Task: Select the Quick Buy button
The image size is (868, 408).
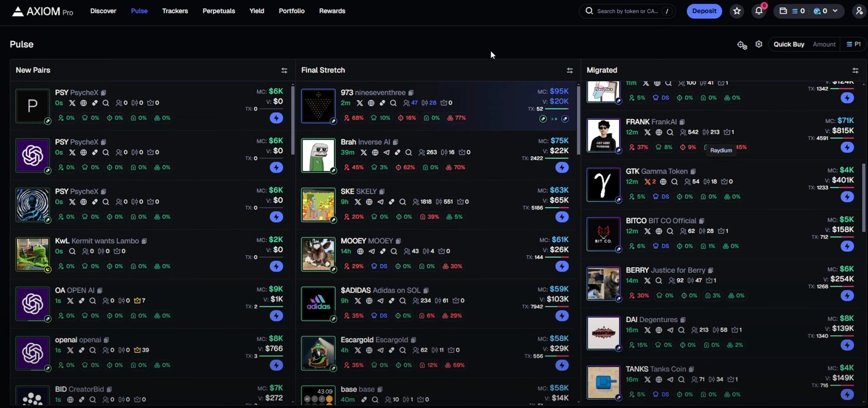Action: 789,44
